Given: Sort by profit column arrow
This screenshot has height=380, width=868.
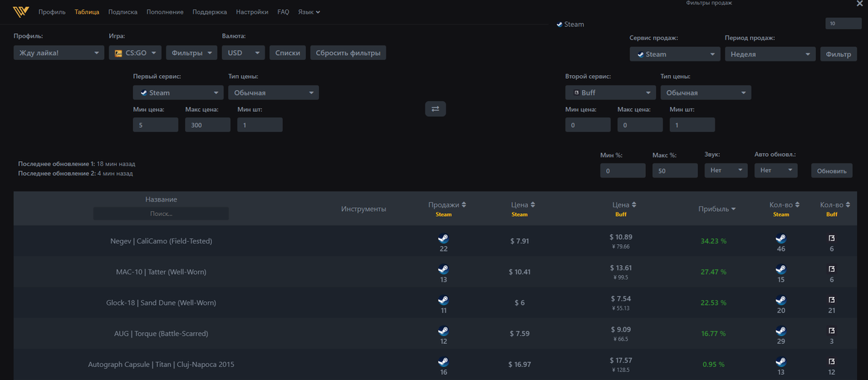Looking at the screenshot, I should [x=733, y=210].
